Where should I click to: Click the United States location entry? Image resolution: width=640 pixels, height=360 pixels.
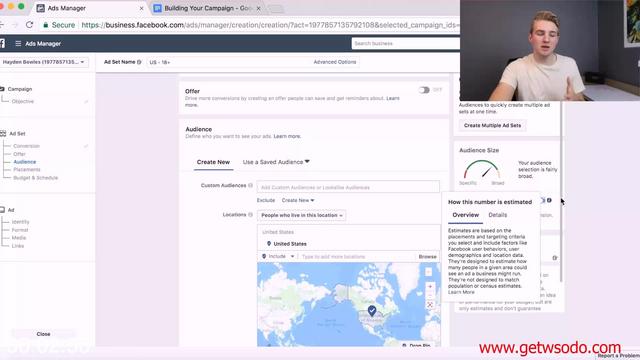tap(289, 244)
